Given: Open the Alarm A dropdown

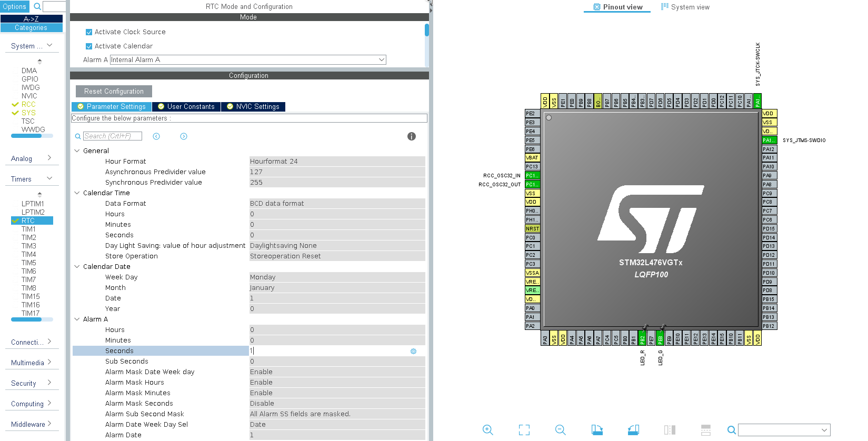Looking at the screenshot, I should 382,60.
